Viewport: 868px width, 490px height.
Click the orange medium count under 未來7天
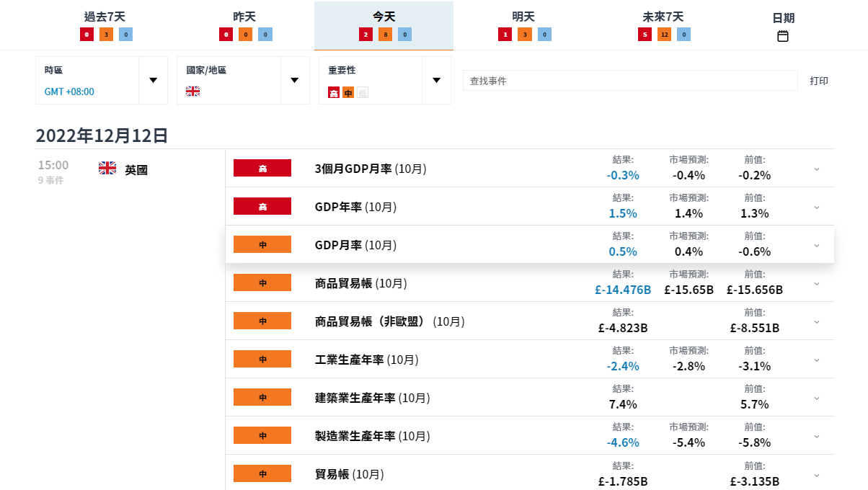pyautogui.click(x=664, y=35)
